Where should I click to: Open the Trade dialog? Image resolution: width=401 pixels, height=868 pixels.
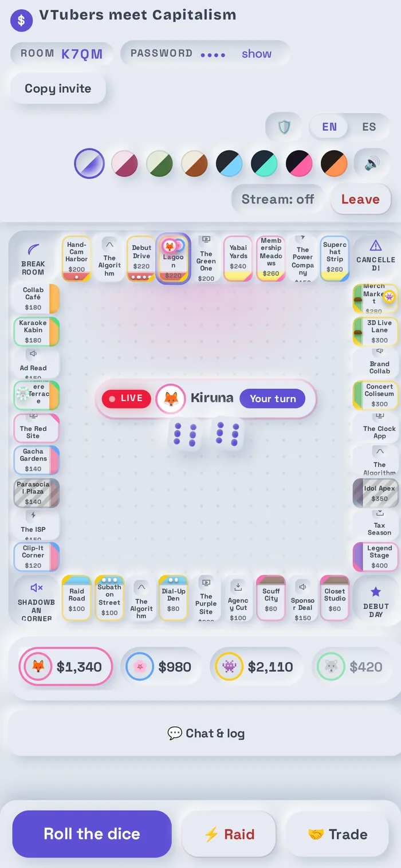coord(337,834)
